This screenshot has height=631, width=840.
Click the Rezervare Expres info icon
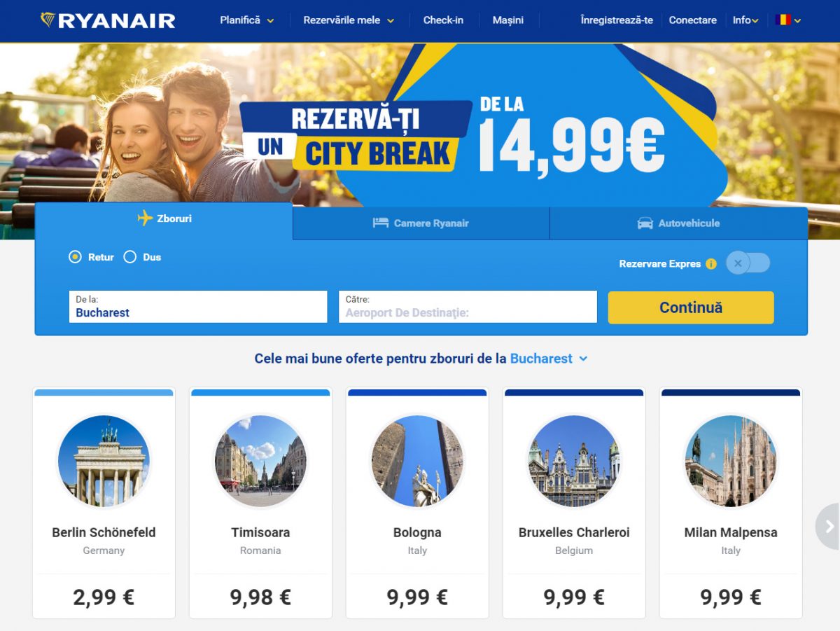(711, 264)
